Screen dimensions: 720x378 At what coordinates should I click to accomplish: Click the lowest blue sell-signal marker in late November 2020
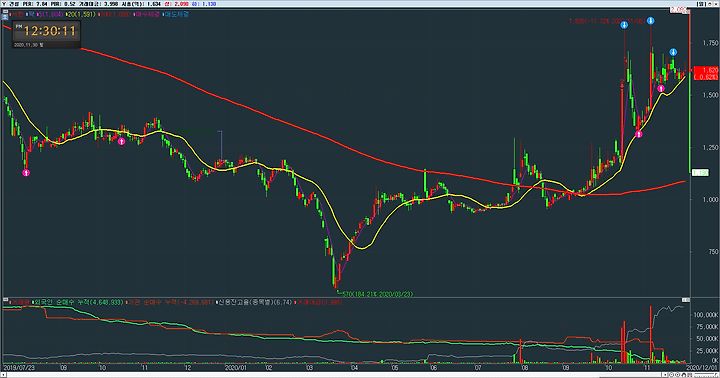tap(673, 52)
